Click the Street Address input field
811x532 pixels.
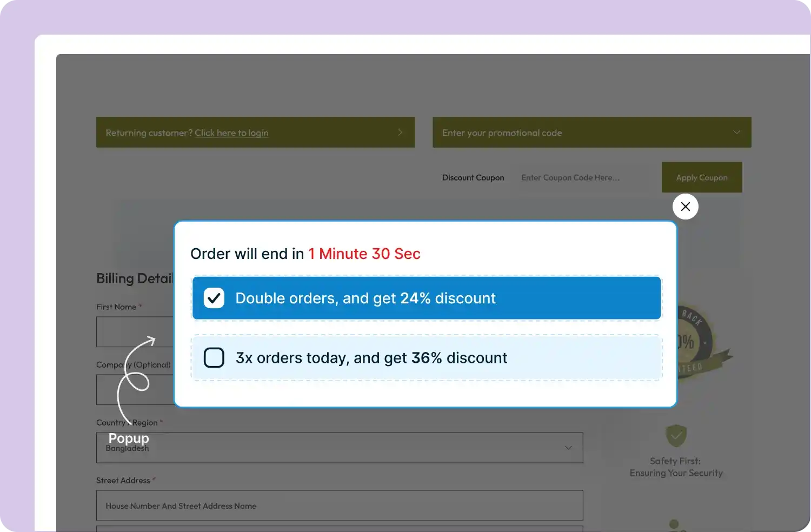340,506
